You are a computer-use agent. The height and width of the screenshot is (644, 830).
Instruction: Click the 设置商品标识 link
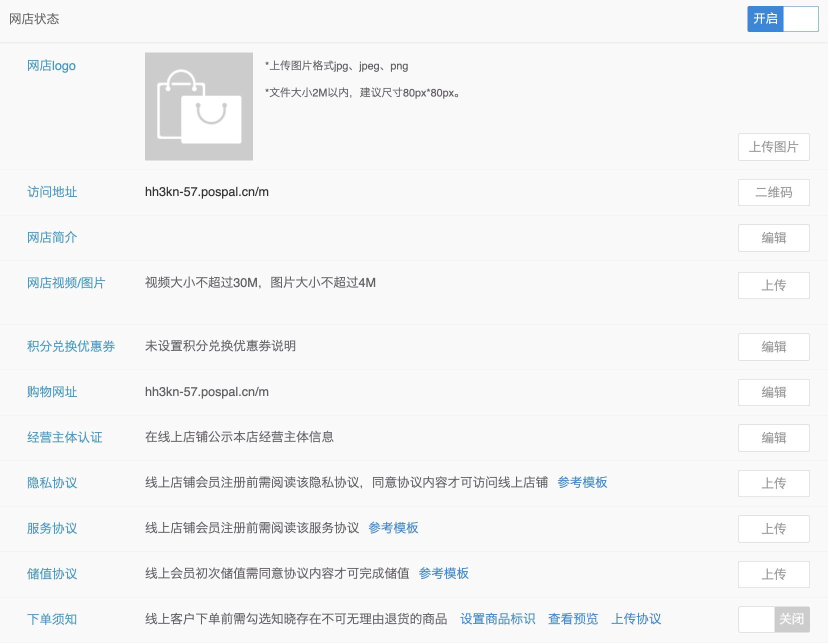497,619
